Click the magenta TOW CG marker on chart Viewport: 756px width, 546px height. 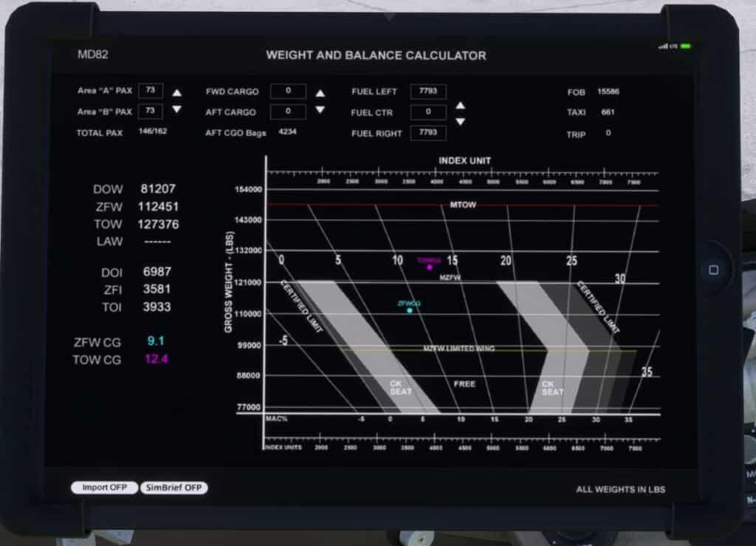(x=429, y=267)
